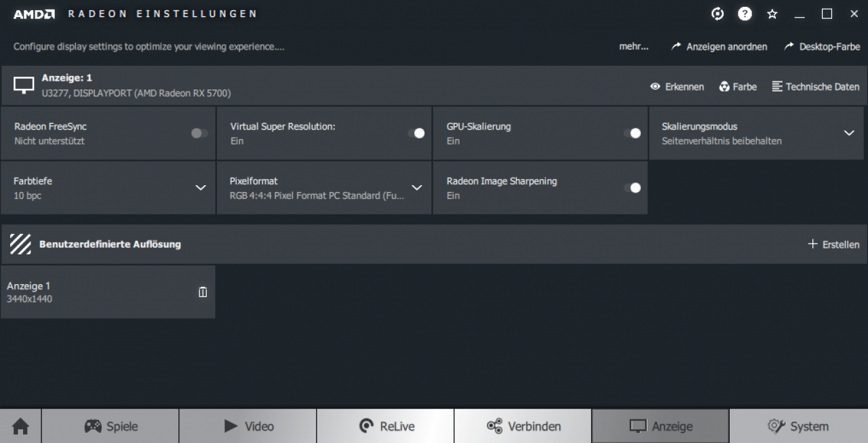Turn off Virtual Super Resolution switch
This screenshot has width=868, height=443.
click(416, 133)
